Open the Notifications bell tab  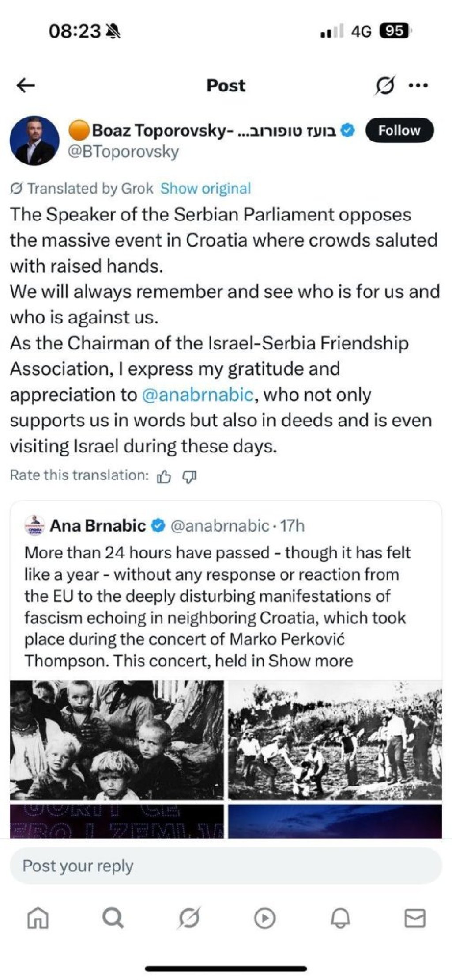coord(340,919)
